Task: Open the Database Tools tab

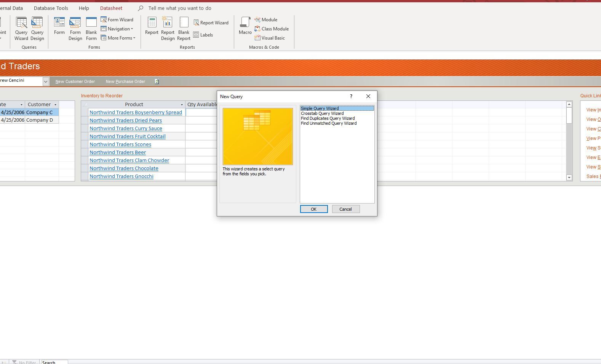Action: coord(51,8)
